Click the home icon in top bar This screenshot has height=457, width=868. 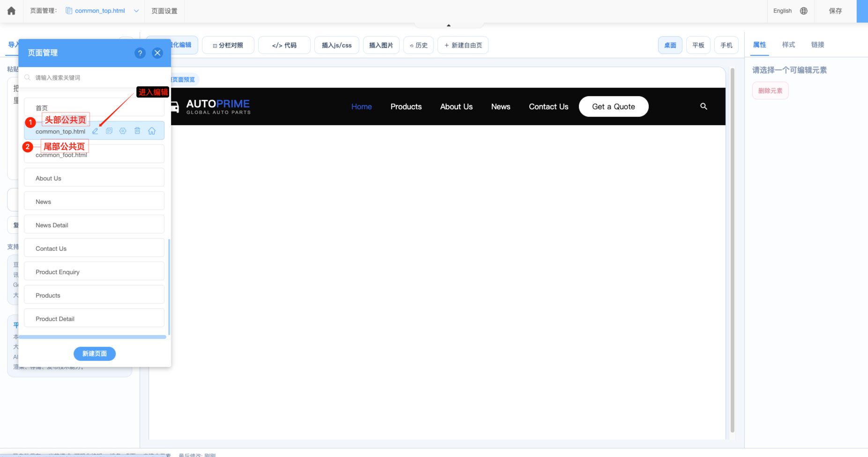(x=11, y=11)
